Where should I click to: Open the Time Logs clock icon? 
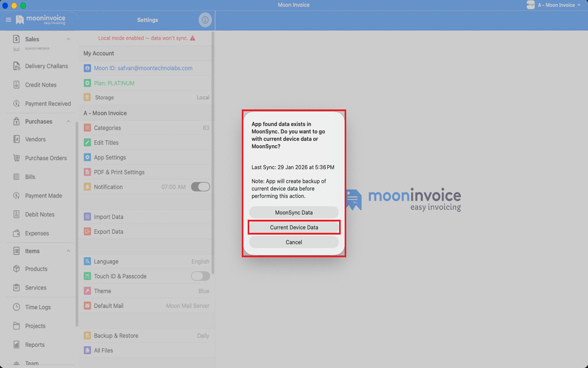(16, 307)
